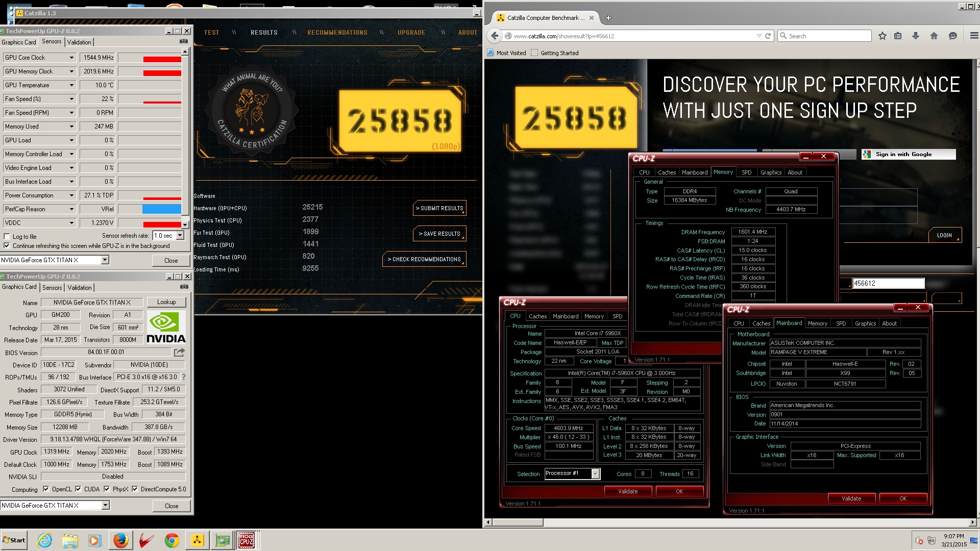Open Windows Explorer folder from taskbar

click(70, 540)
